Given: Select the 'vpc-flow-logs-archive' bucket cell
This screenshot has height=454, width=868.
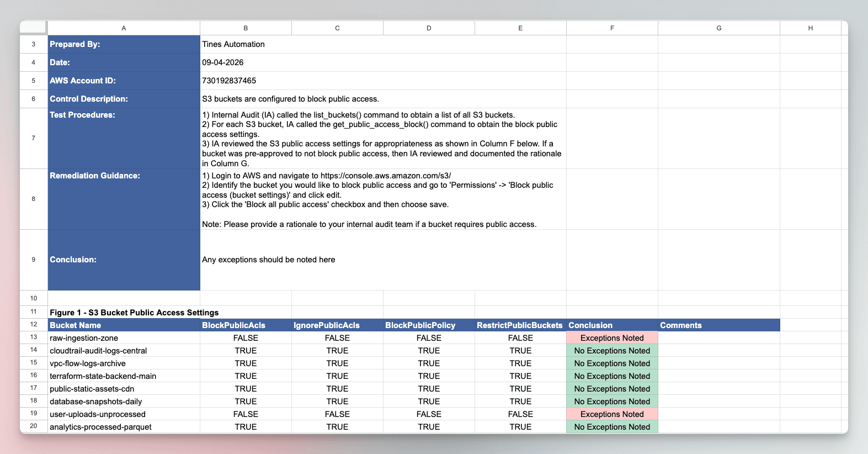Looking at the screenshot, I should click(x=124, y=363).
